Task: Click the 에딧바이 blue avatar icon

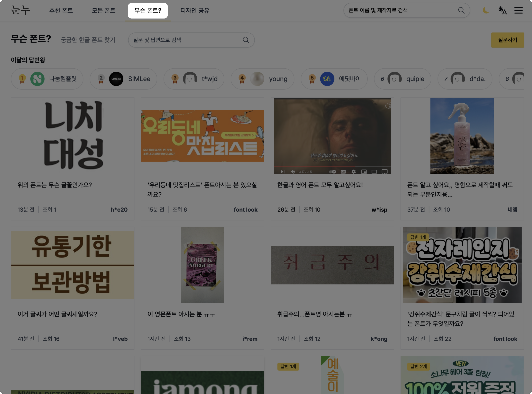Action: tap(327, 79)
